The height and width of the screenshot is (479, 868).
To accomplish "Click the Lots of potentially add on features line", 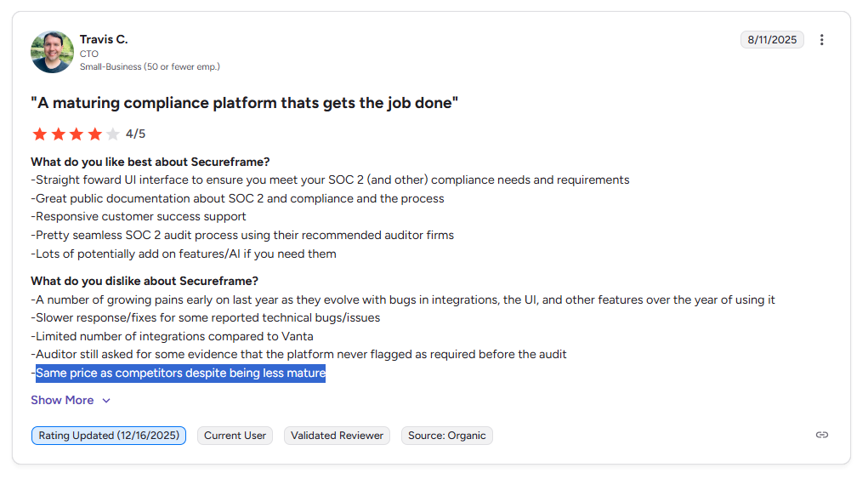I will [x=184, y=254].
